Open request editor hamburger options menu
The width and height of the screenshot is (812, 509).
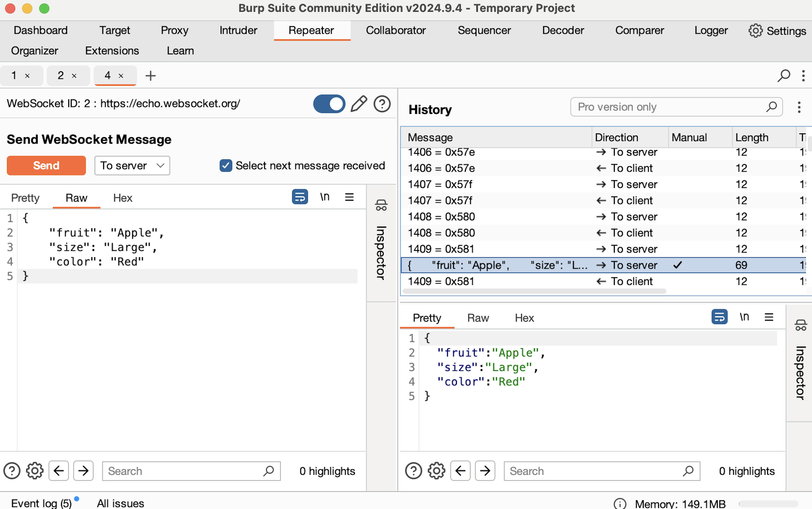349,197
